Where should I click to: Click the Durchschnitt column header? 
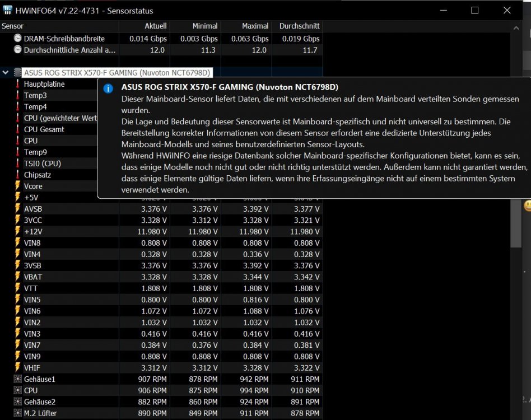click(x=297, y=26)
